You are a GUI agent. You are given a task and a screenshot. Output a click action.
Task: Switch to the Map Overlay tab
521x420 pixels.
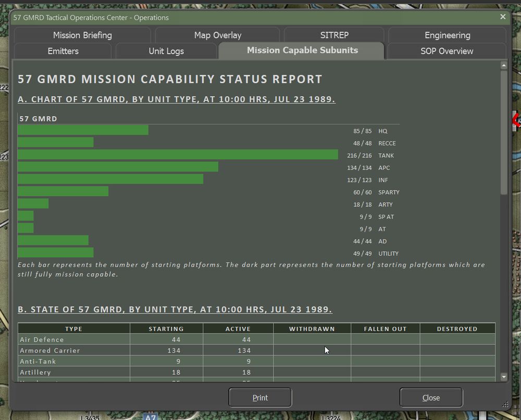(217, 35)
